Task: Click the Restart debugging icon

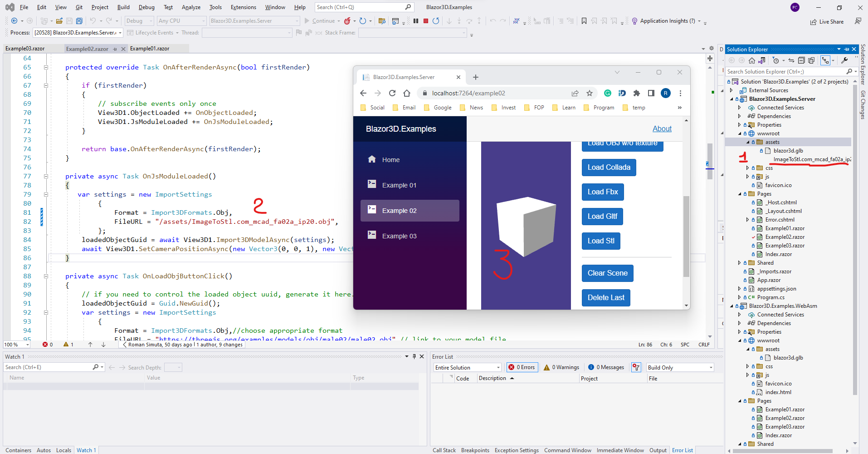Action: (x=436, y=20)
